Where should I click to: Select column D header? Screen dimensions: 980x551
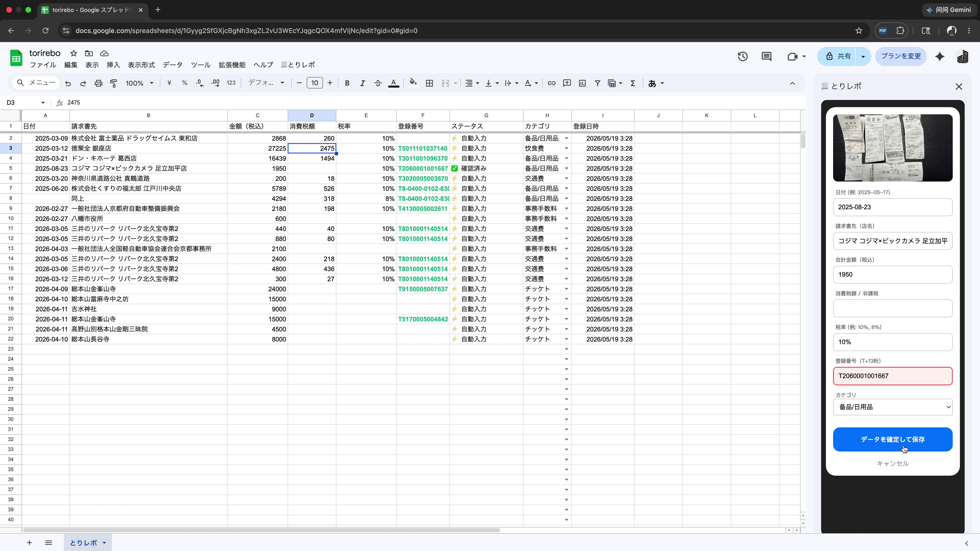pyautogui.click(x=312, y=115)
